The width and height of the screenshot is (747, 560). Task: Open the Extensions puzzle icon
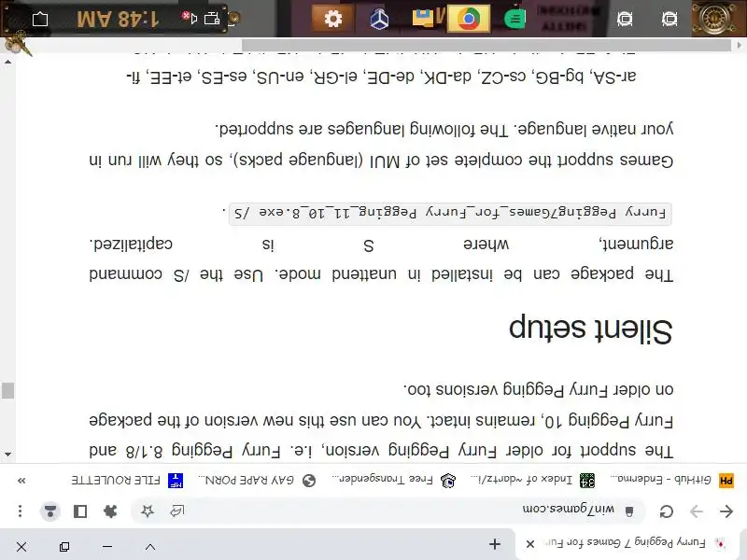click(x=110, y=511)
